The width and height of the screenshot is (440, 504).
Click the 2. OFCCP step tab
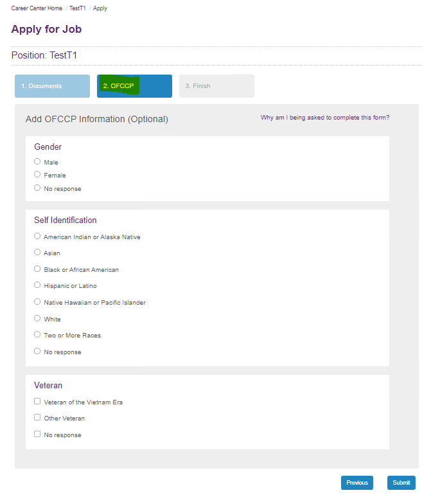tap(134, 86)
